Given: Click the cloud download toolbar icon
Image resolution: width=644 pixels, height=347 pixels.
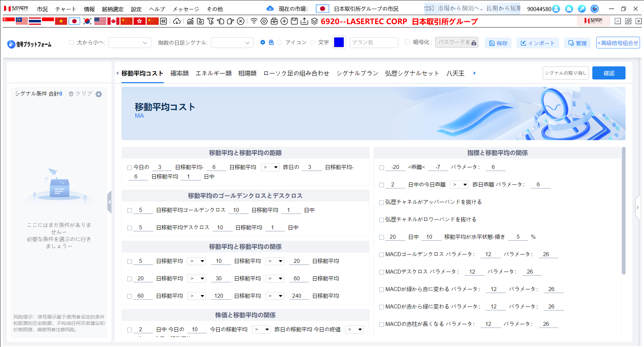Looking at the screenshot, I should 177,21.
